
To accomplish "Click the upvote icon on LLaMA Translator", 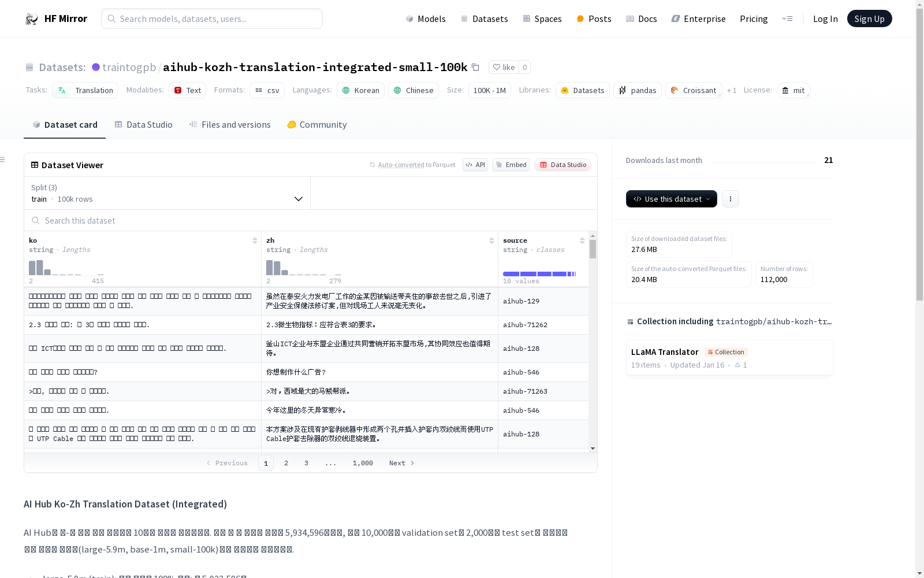I will (737, 365).
